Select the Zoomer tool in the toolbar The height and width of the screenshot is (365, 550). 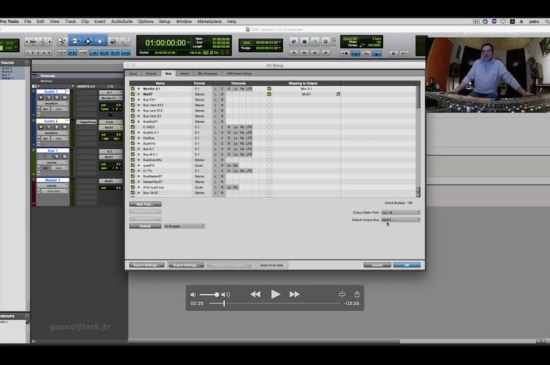[62, 41]
